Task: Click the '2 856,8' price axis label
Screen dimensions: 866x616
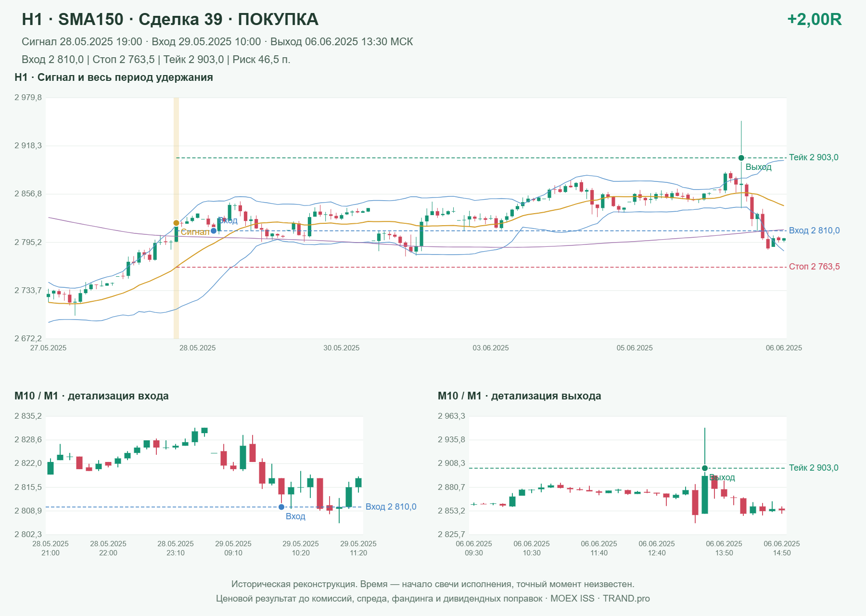Action: coord(28,194)
